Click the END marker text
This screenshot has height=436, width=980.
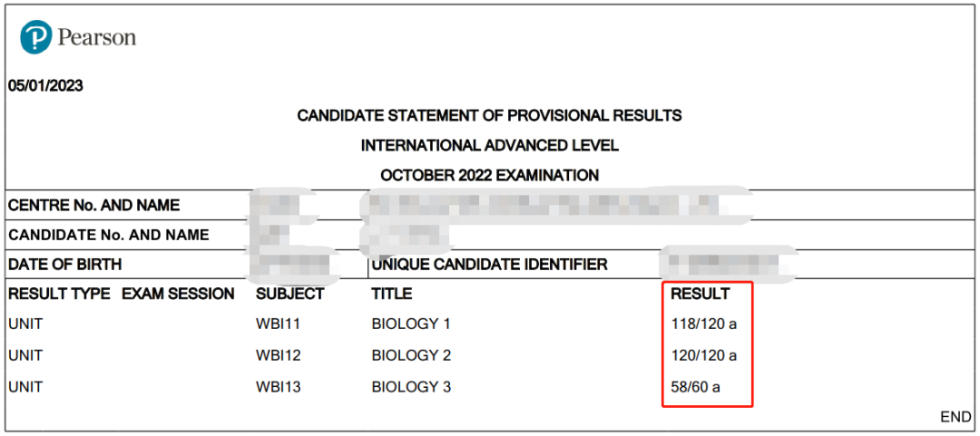coord(955,417)
